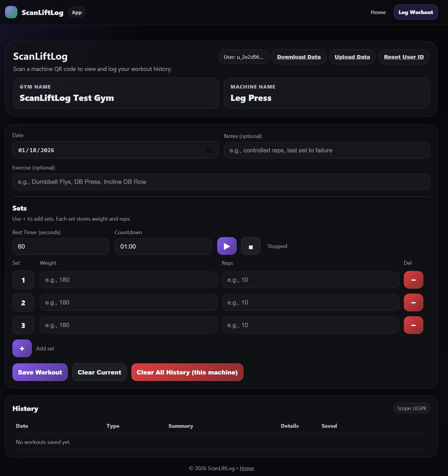Click into the Exercise optional field

[x=221, y=182]
